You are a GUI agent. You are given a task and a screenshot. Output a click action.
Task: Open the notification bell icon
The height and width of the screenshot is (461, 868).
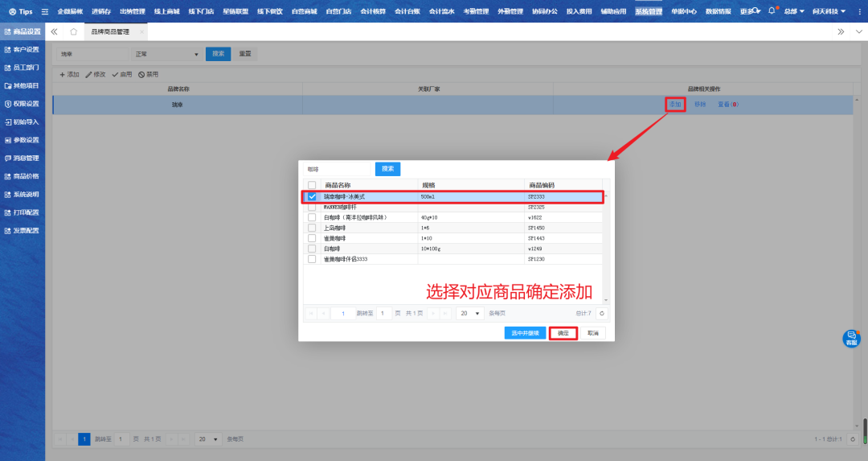tap(772, 11)
